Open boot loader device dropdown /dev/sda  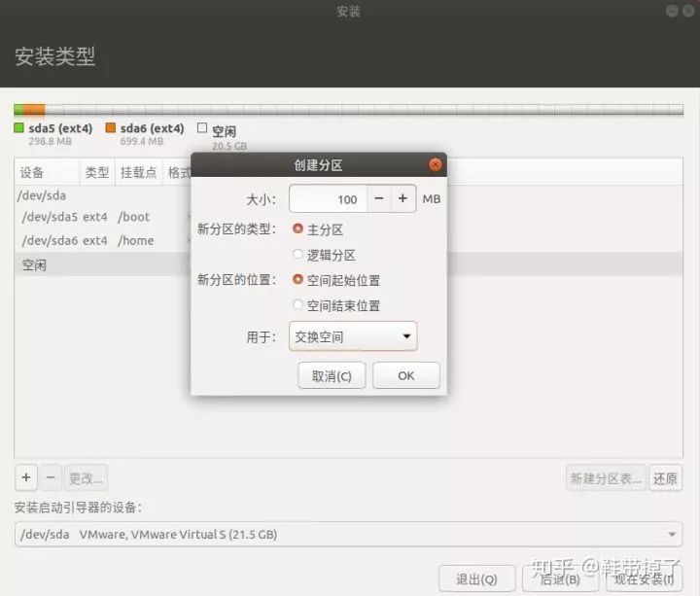348,534
